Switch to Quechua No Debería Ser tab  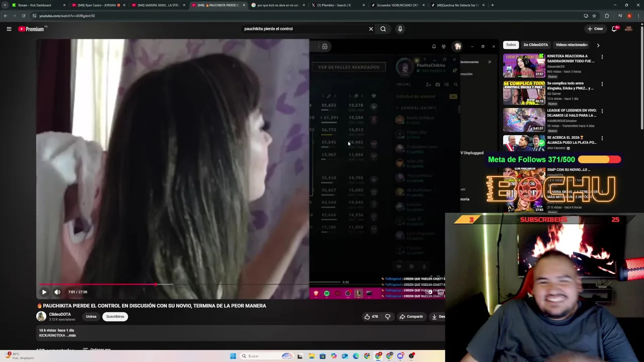tap(457, 5)
